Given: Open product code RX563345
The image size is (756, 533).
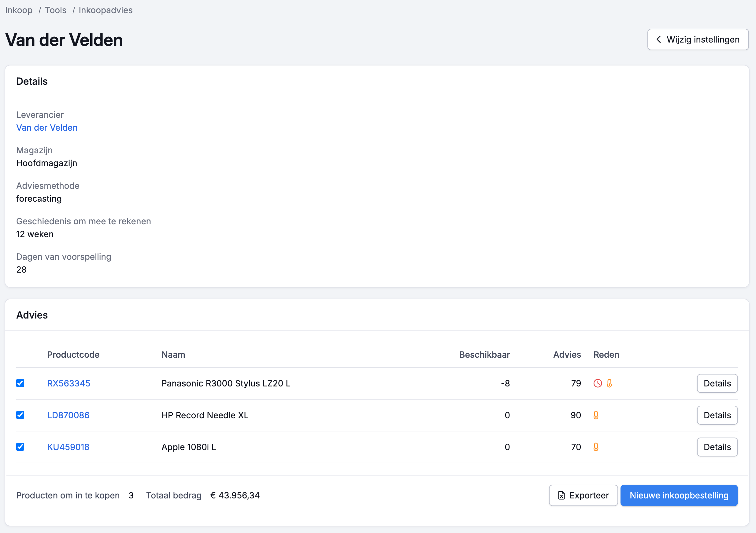Looking at the screenshot, I should click(x=69, y=383).
